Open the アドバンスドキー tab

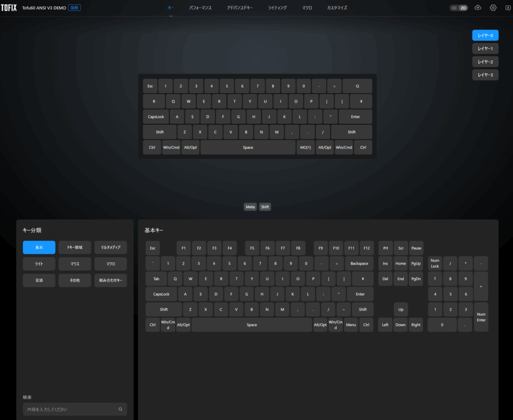(239, 8)
